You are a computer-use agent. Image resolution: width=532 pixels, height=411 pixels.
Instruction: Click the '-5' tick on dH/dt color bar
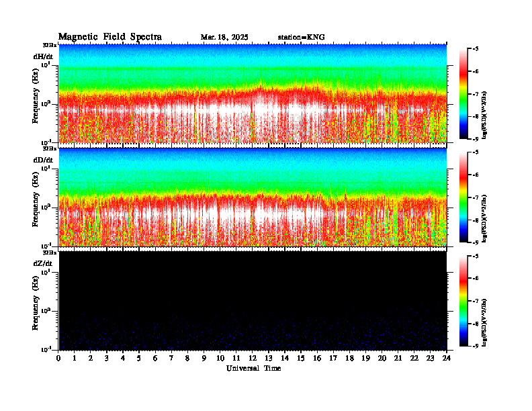(x=476, y=49)
